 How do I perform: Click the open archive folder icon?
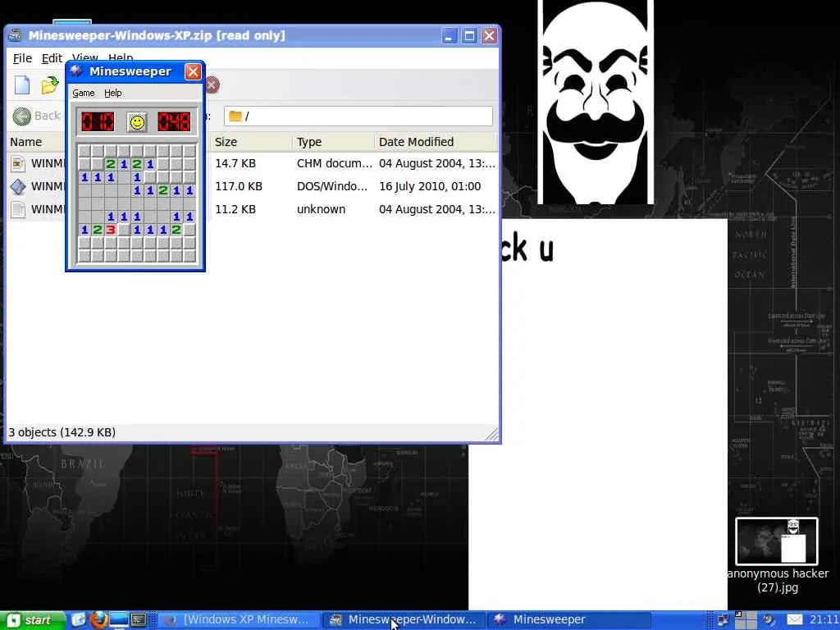(50, 85)
